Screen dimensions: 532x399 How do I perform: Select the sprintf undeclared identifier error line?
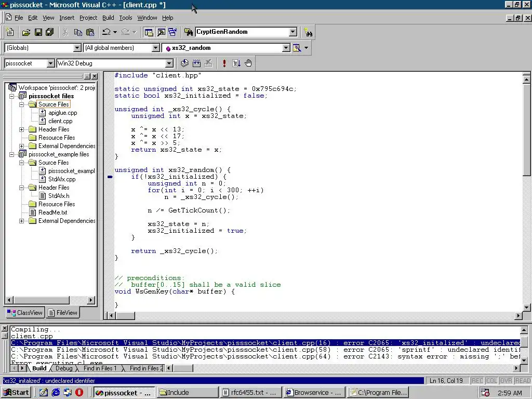point(265,350)
